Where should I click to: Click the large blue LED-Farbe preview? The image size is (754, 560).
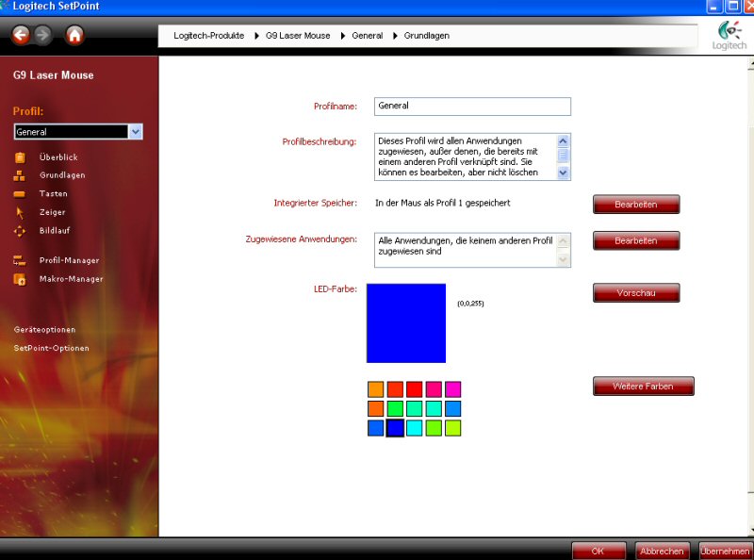click(x=406, y=323)
